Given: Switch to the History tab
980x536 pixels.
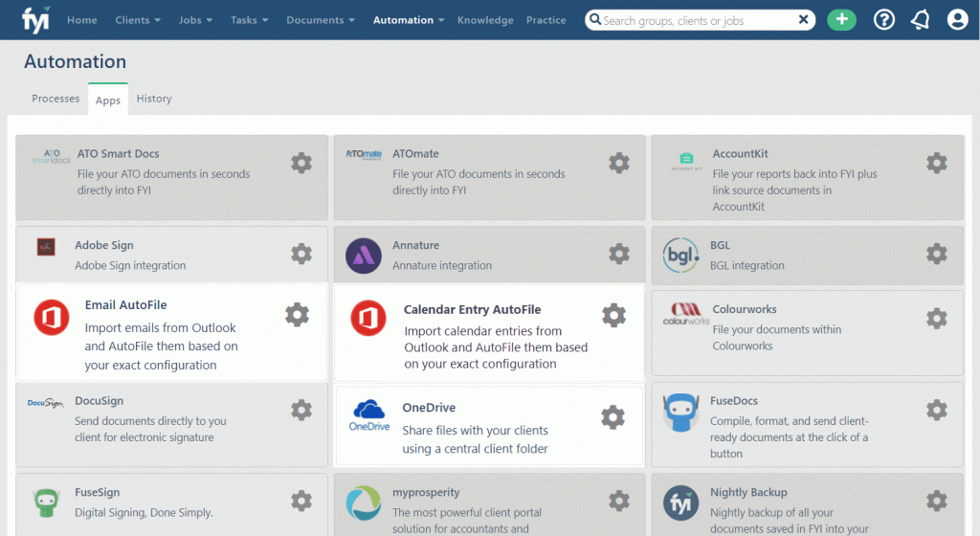Looking at the screenshot, I should point(154,99).
